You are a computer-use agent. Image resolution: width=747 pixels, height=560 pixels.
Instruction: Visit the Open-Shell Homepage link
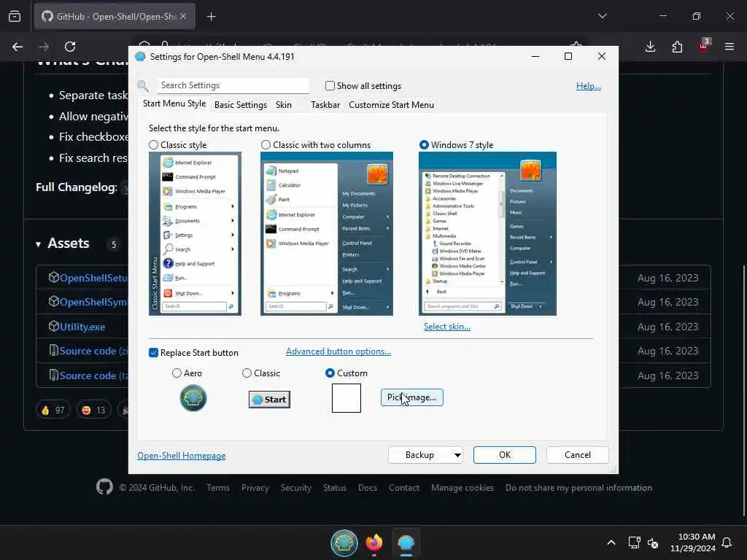[182, 456]
